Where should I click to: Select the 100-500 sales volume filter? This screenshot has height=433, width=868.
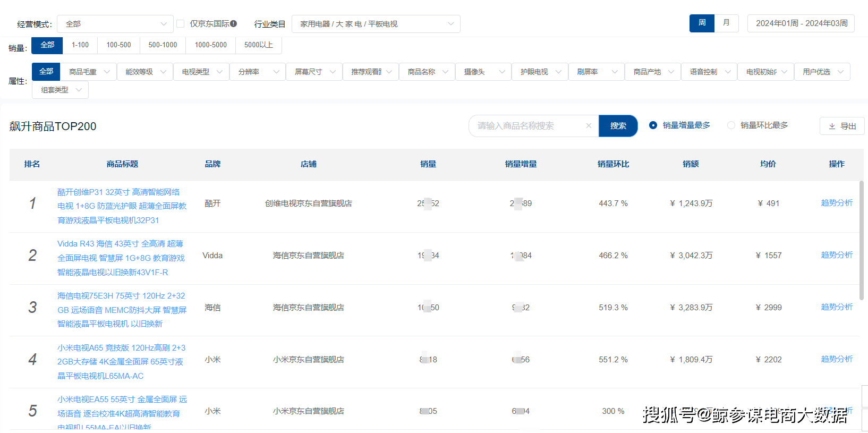[118, 45]
